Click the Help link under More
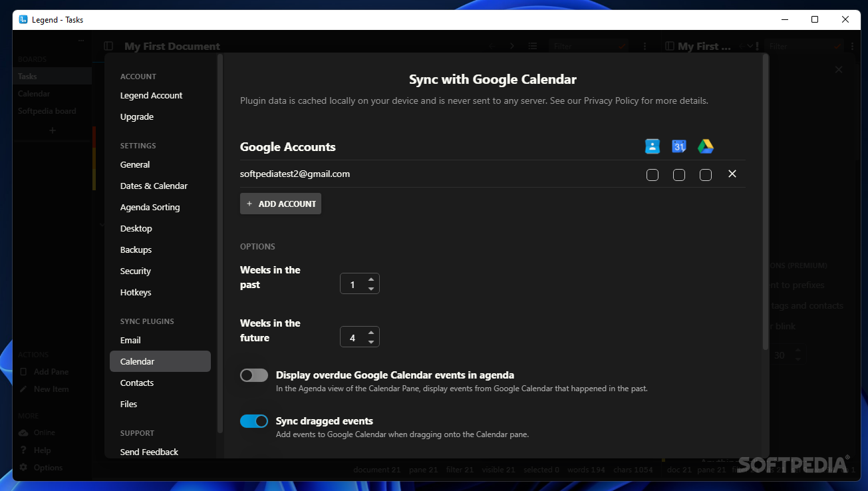Image resolution: width=868 pixels, height=491 pixels. pos(43,450)
